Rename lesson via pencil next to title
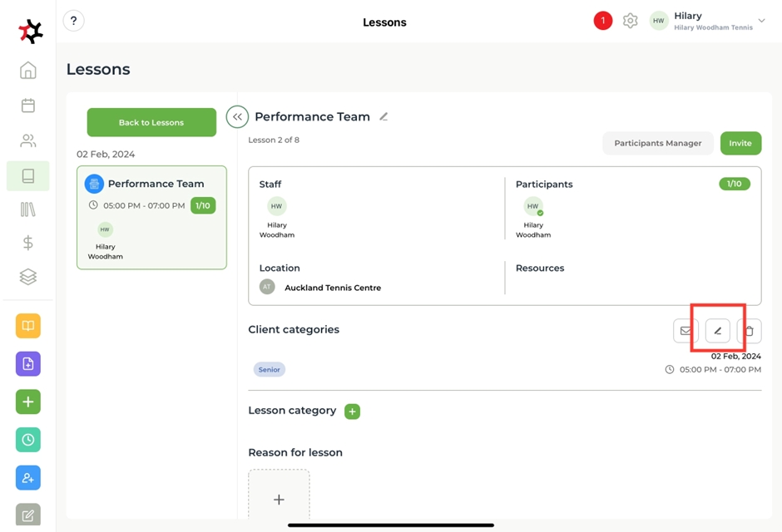782x532 pixels. click(x=384, y=117)
